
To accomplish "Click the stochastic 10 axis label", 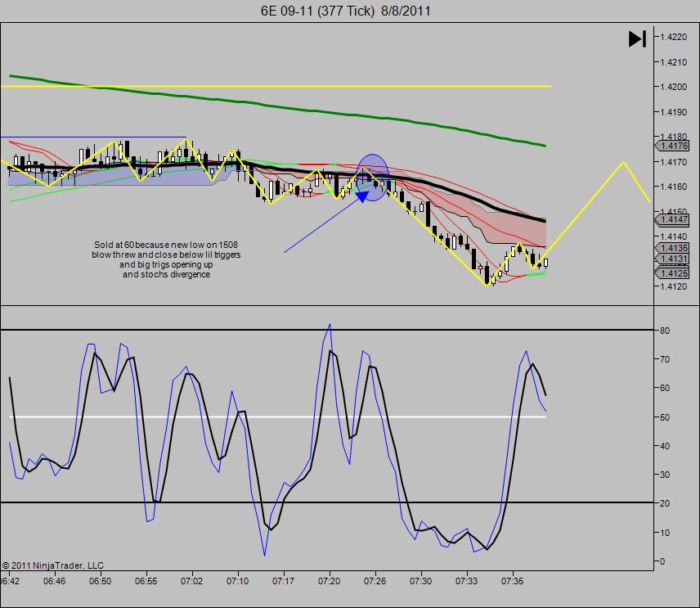I will coord(665,533).
